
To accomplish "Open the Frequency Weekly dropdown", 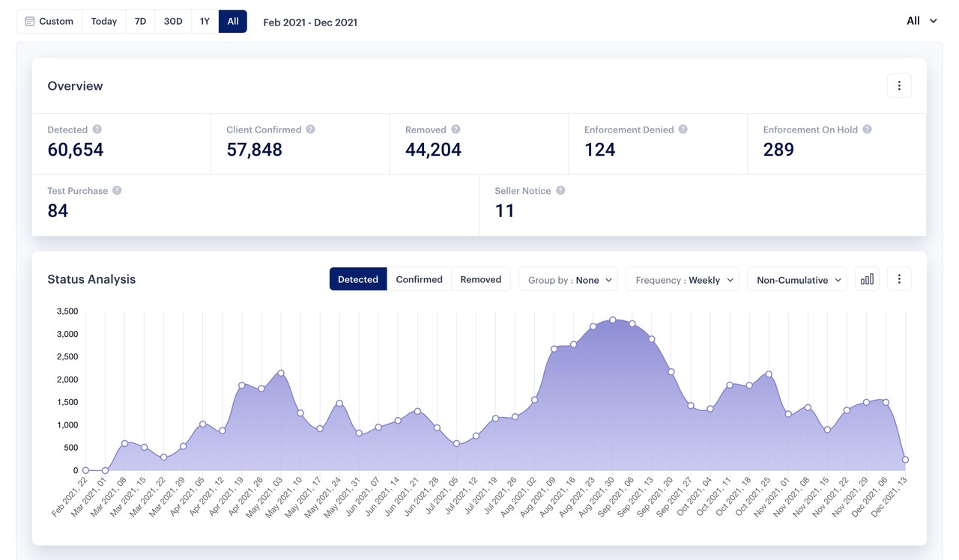I will (683, 280).
